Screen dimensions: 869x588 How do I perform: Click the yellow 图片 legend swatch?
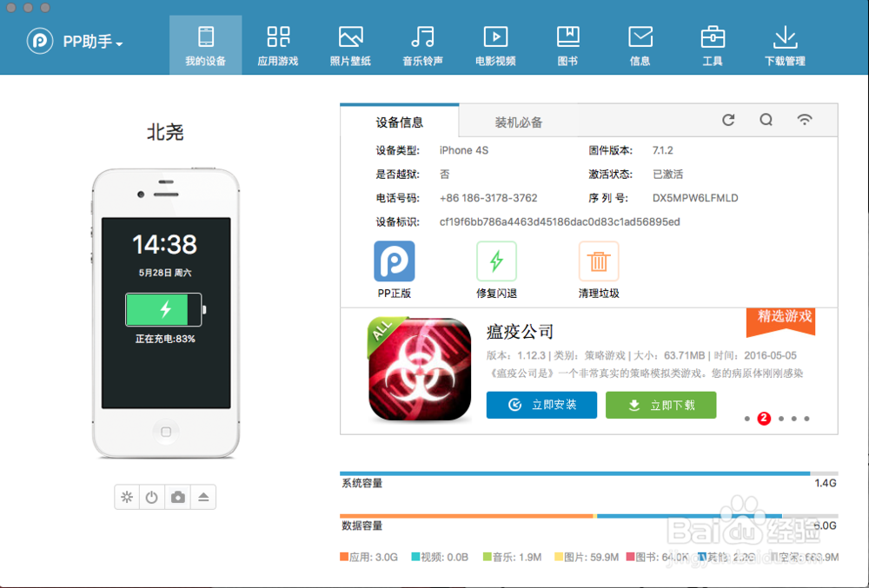559,557
